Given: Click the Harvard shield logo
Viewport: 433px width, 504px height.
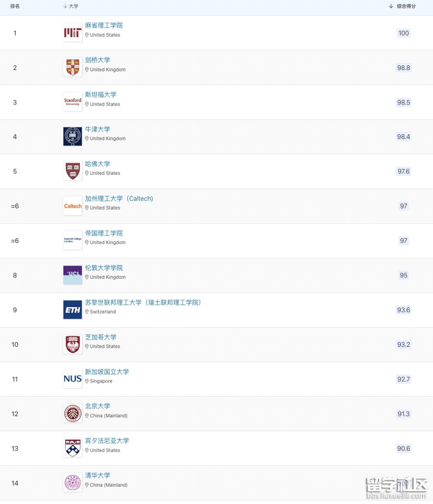Looking at the screenshot, I should (x=73, y=171).
